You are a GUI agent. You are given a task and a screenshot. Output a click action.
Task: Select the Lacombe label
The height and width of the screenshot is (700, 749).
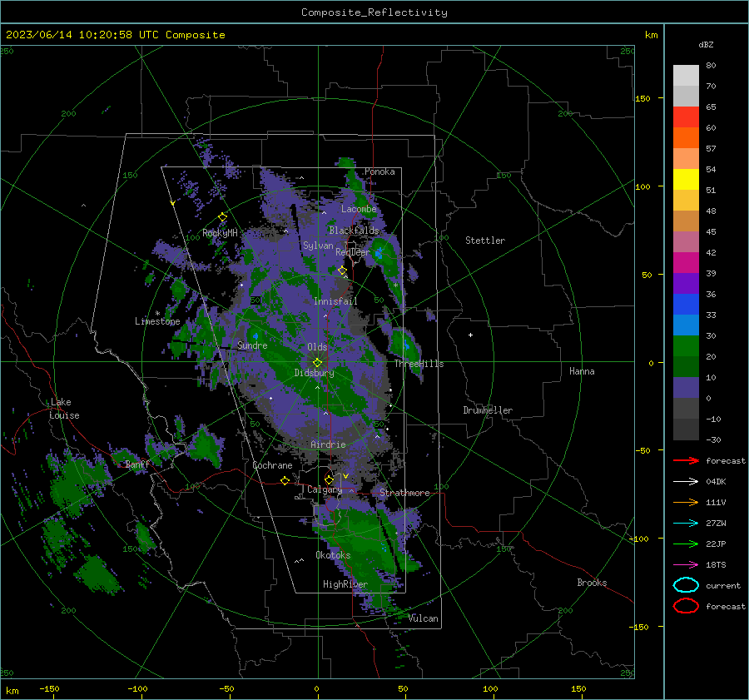coord(359,209)
